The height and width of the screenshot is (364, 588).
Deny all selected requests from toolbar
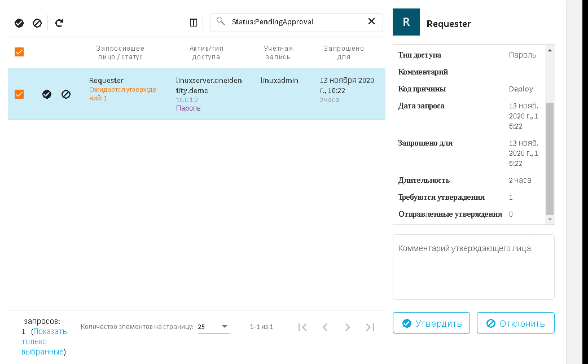pyautogui.click(x=37, y=23)
